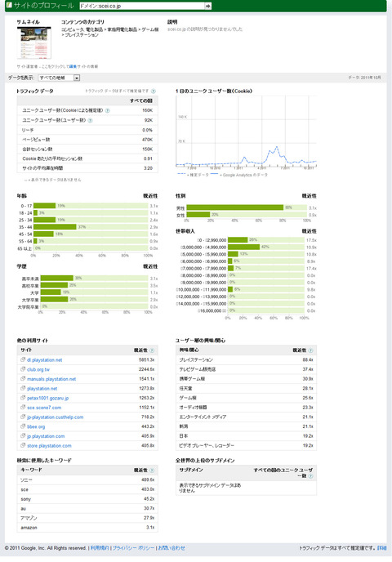This screenshot has height=562, width=392.
Task: Click external link icon beside jp.playstation.com
Action: click(23, 436)
